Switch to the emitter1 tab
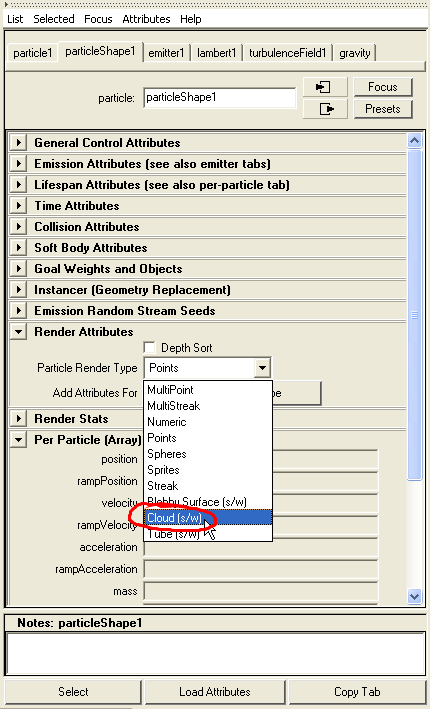The height and width of the screenshot is (709, 430). pos(166,53)
